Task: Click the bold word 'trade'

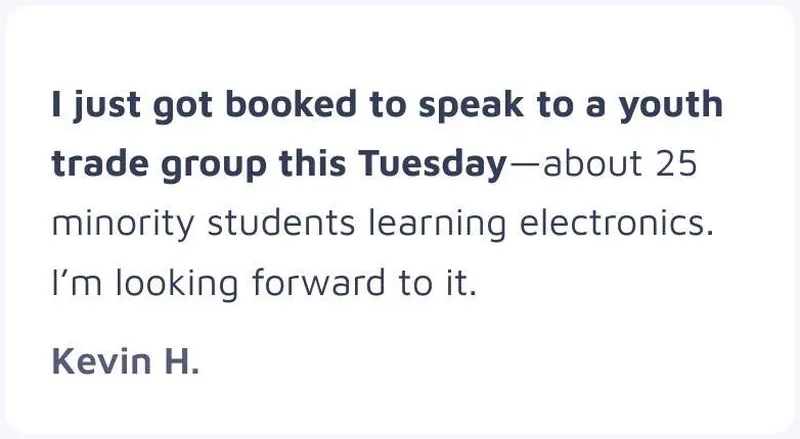Action: point(100,163)
